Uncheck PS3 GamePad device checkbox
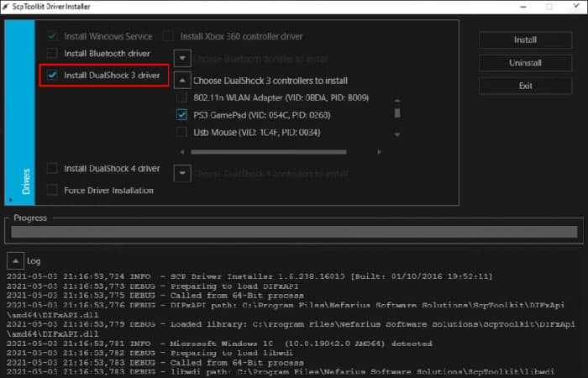Viewport: 588px width, 378px height. click(x=182, y=115)
